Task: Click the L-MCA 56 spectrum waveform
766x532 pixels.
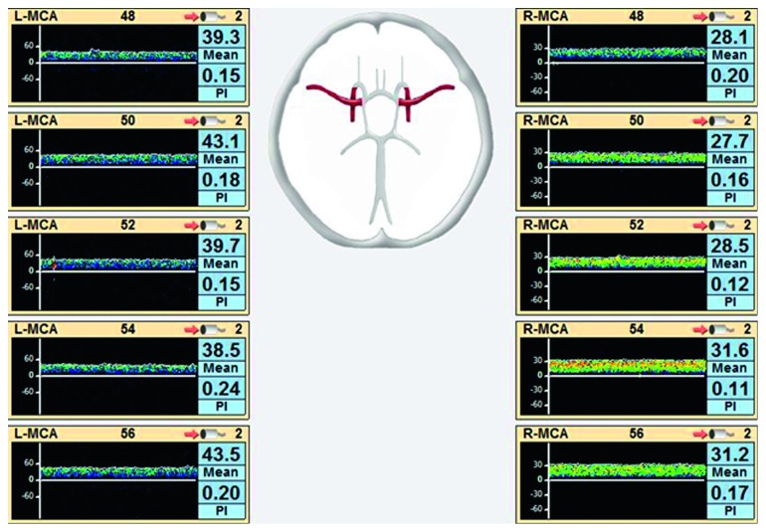Action: [x=117, y=471]
